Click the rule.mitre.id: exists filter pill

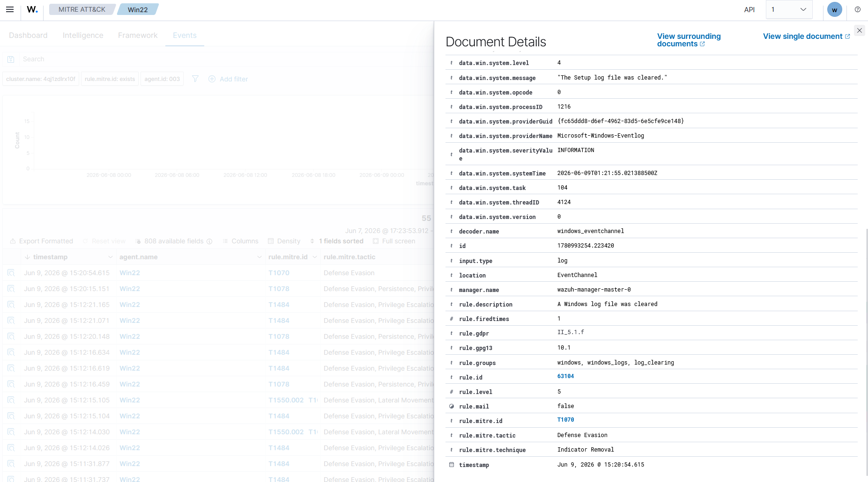coord(110,79)
